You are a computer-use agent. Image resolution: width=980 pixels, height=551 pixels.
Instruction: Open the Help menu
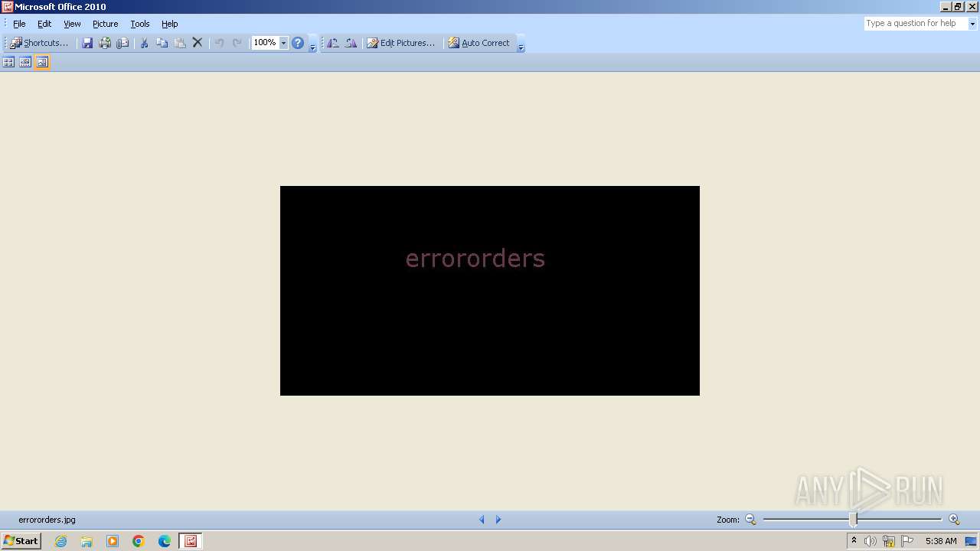point(170,24)
